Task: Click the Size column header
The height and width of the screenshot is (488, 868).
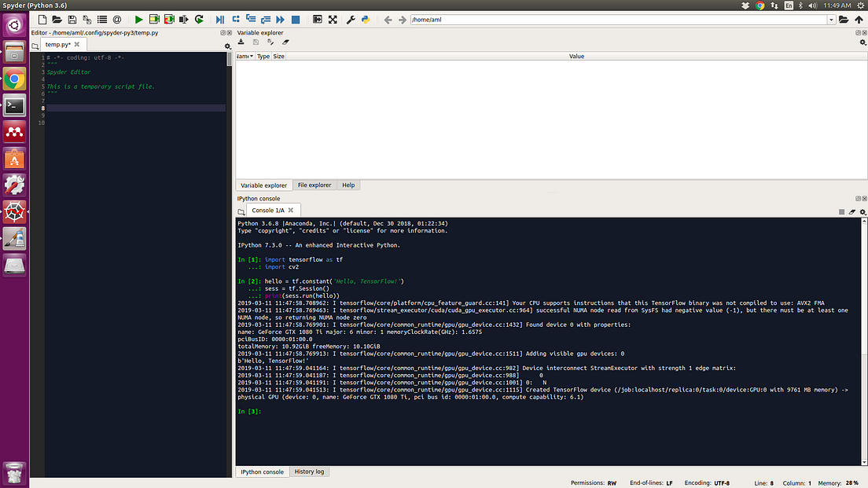Action: (278, 56)
